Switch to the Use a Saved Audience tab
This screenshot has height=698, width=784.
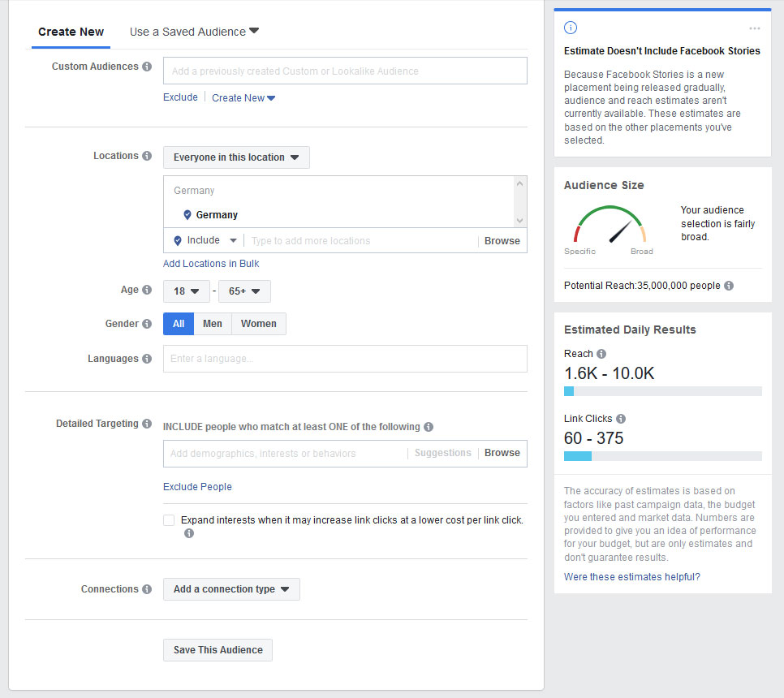[188, 32]
